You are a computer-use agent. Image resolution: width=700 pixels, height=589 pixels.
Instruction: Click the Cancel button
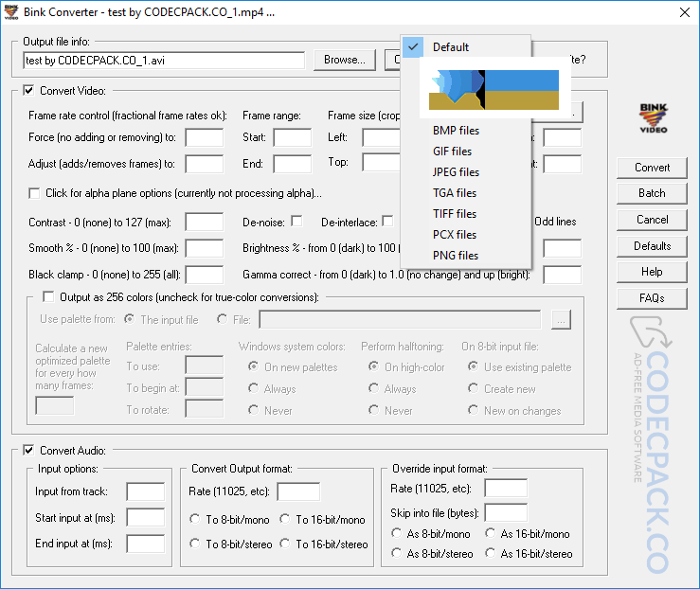(652, 220)
